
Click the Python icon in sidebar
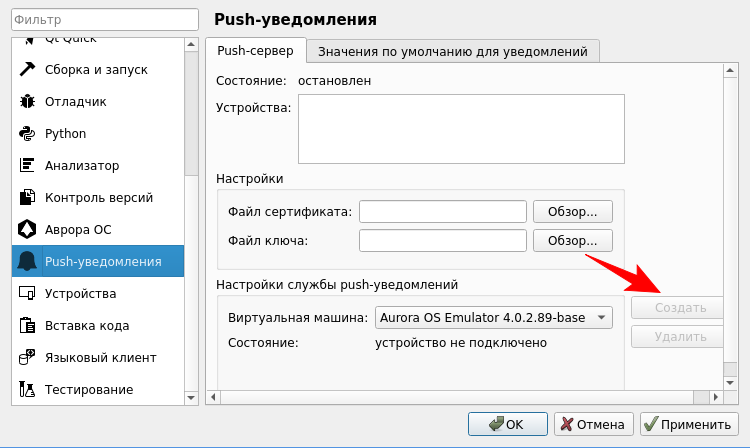[27, 133]
